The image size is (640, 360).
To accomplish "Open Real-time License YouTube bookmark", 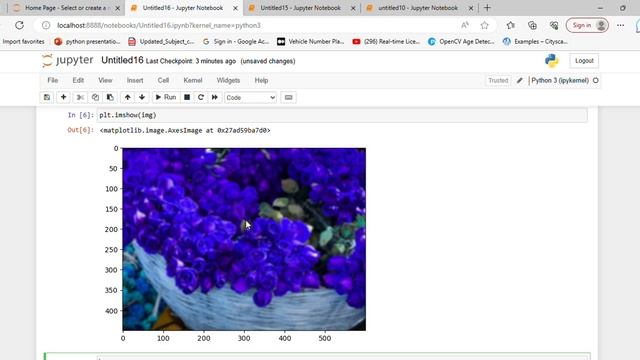I will point(386,42).
